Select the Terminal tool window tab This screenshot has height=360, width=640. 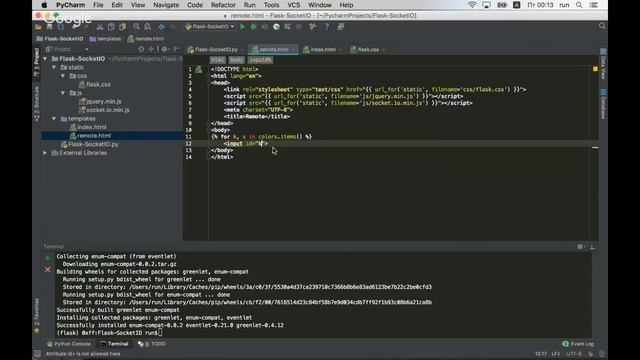coord(114,344)
